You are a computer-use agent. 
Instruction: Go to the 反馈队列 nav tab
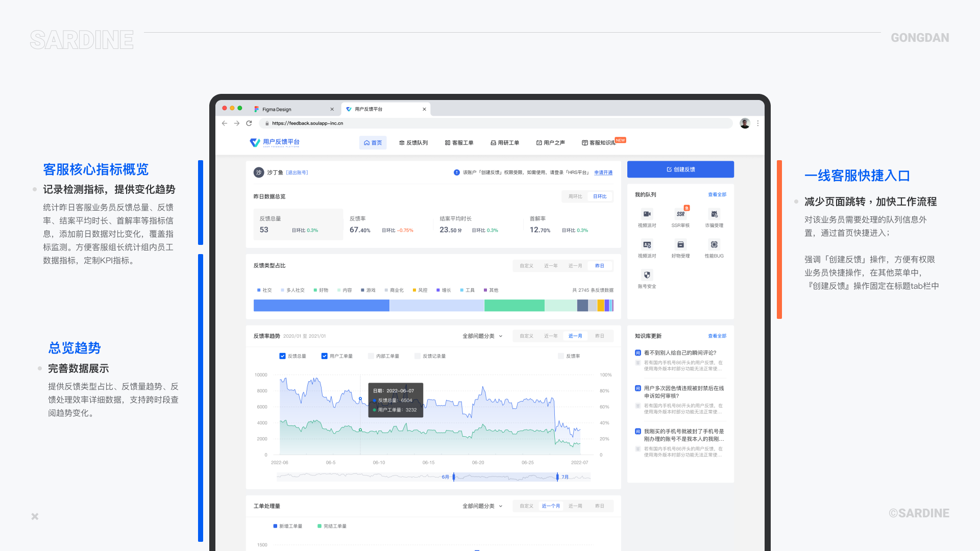413,143
